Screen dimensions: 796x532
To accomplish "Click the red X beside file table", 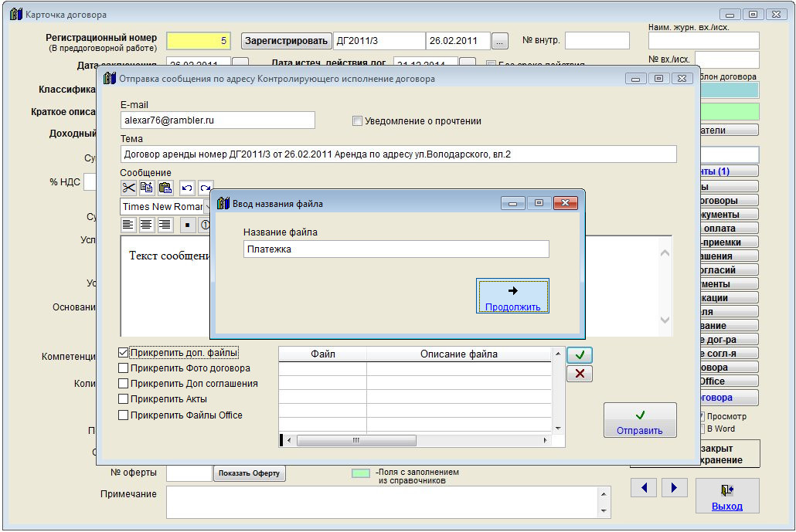I will pos(579,374).
